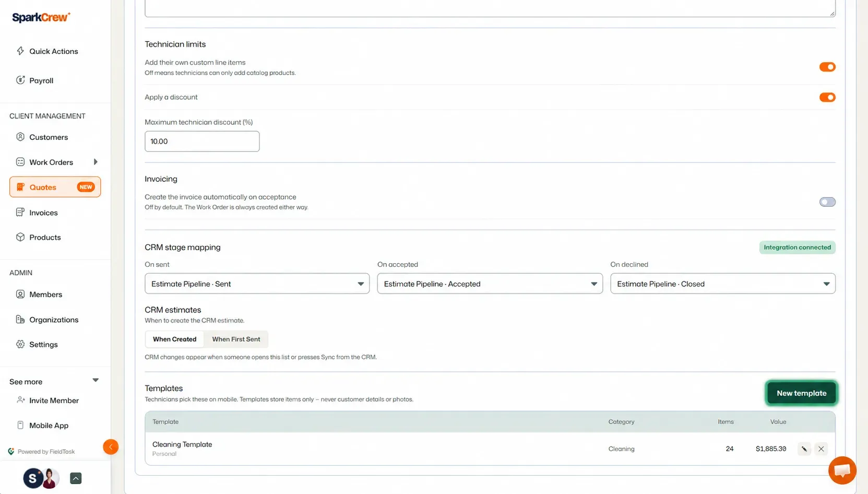
Task: Click the Integration connected badge
Action: point(797,247)
